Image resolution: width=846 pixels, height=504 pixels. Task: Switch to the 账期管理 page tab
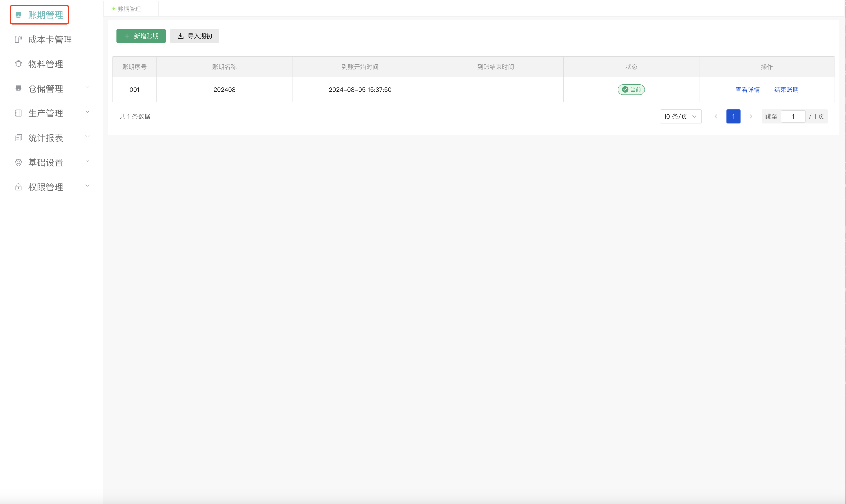(129, 9)
